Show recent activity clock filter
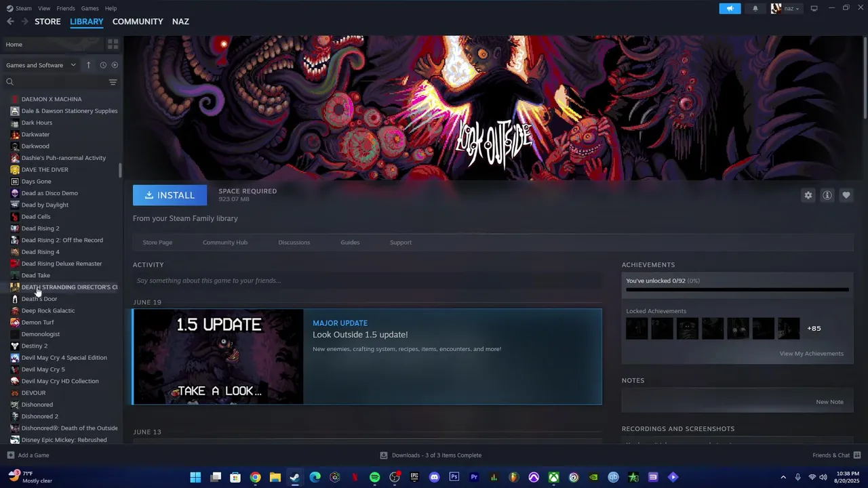This screenshot has width=868, height=488. coord(103,65)
